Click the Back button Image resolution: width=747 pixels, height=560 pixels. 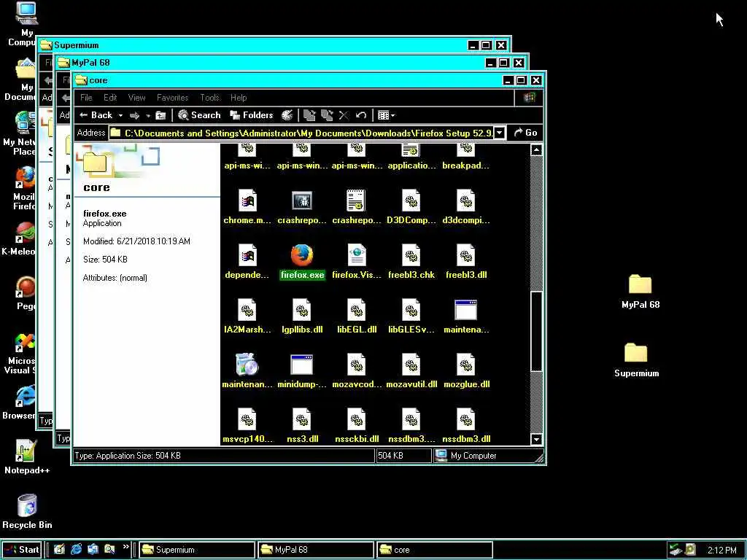tap(96, 115)
